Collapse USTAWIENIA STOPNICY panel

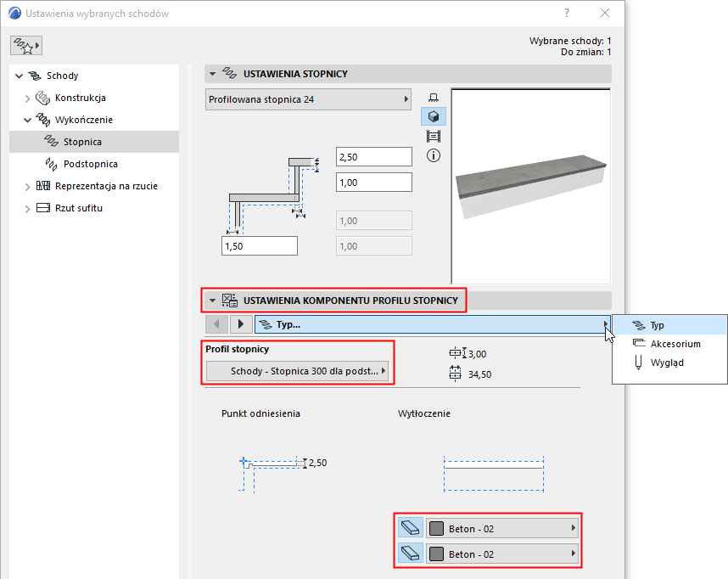pos(212,74)
